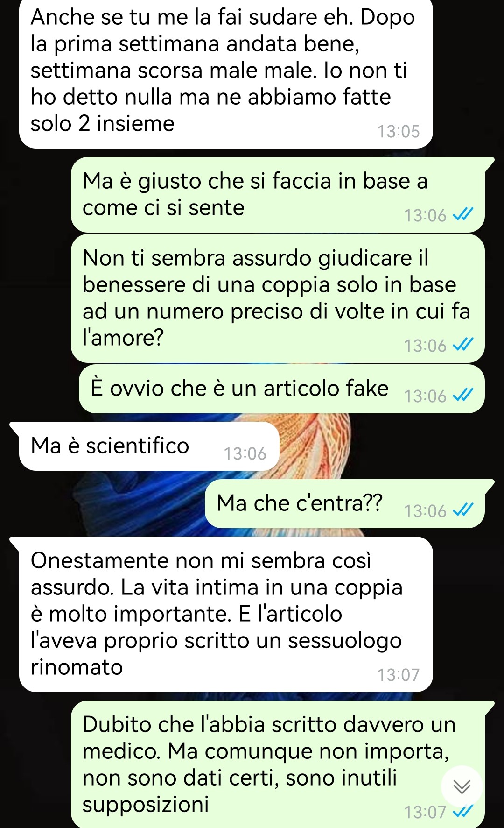
Task: Select message starting 'Onestamente non mi sembra'
Action: click(x=226, y=614)
